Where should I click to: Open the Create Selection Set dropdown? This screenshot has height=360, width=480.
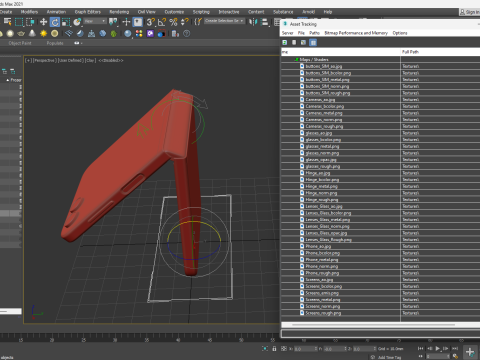point(224,21)
